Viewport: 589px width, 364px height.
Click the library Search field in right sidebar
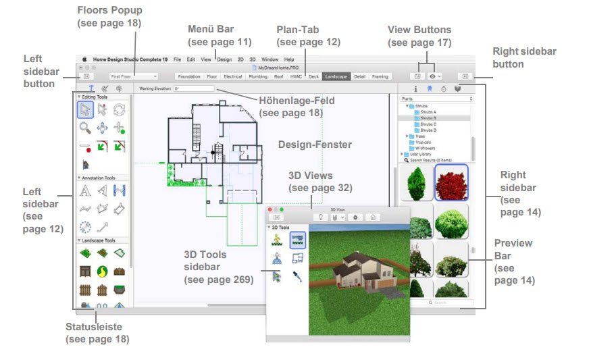click(441, 303)
